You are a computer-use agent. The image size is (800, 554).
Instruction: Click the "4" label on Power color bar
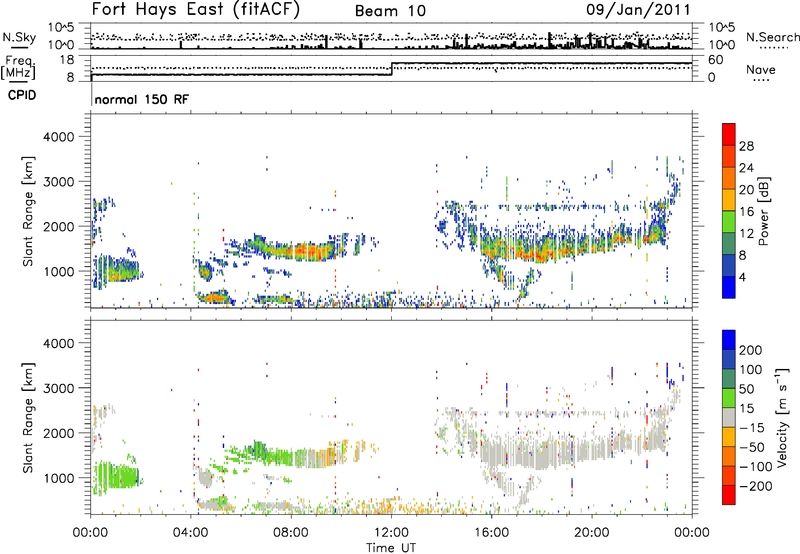pos(742,277)
